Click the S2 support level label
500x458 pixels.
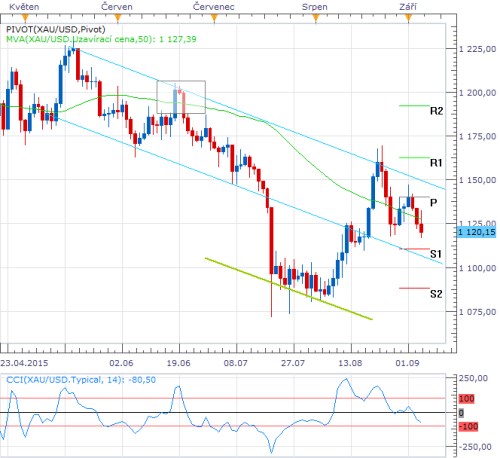pos(436,294)
